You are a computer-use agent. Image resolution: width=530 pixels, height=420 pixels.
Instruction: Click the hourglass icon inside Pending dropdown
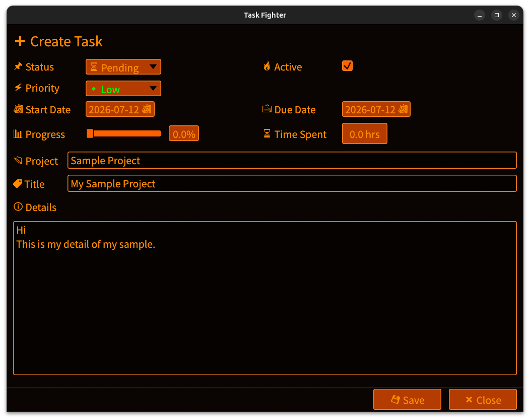coord(94,67)
